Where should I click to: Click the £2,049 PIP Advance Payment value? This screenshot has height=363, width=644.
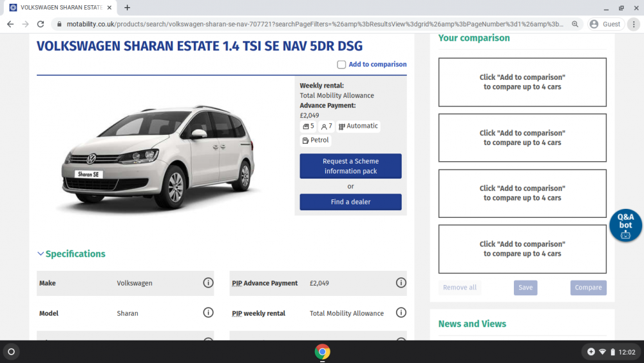(x=319, y=283)
